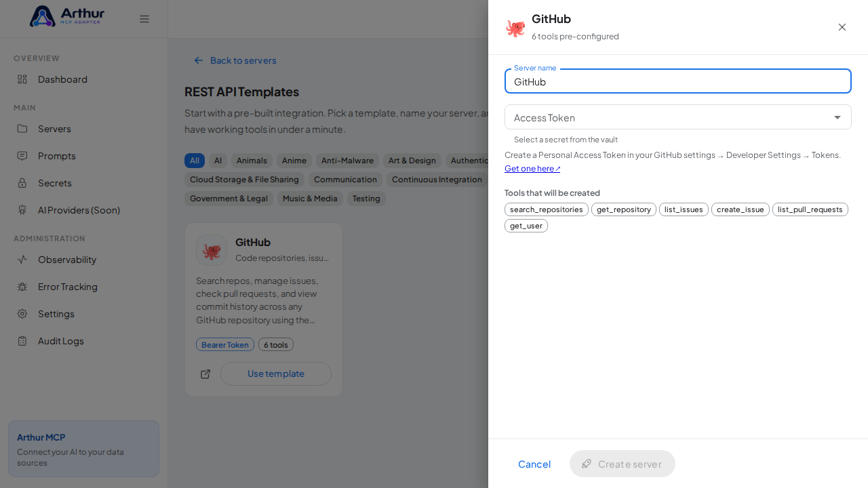
Task: Select the Art & Design category filter
Action: (x=412, y=161)
